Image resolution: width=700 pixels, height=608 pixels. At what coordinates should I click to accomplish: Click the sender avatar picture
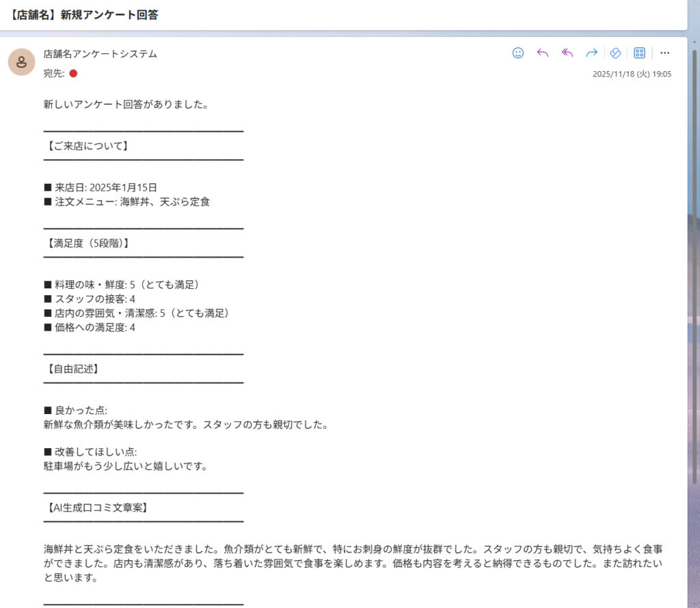tap(21, 62)
